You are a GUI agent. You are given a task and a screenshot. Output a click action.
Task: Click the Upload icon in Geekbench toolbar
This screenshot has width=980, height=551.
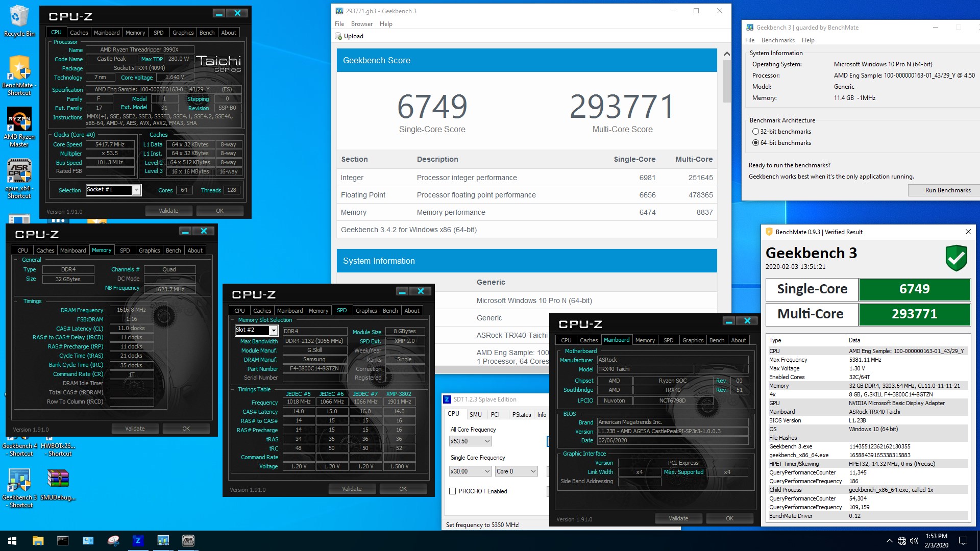338,36
